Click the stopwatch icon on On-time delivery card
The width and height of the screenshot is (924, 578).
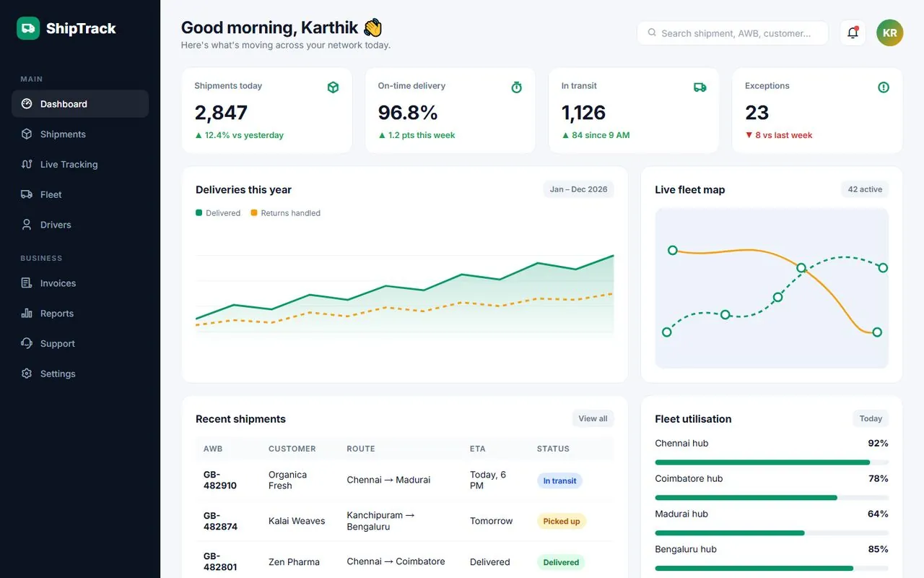516,87
